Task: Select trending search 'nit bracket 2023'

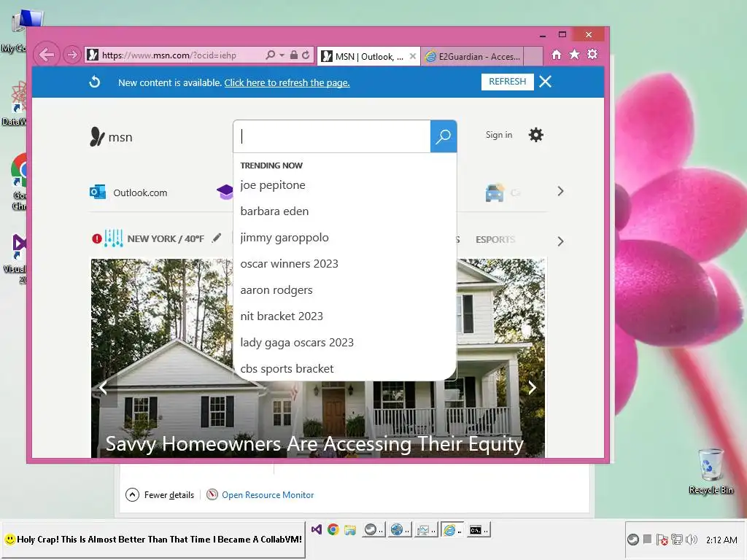Action: pyautogui.click(x=282, y=316)
